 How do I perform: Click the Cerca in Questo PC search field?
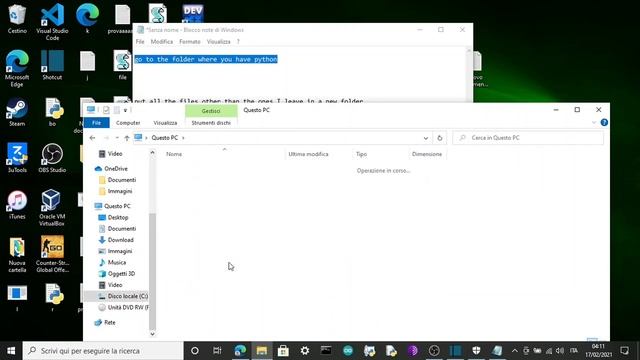click(x=528, y=138)
